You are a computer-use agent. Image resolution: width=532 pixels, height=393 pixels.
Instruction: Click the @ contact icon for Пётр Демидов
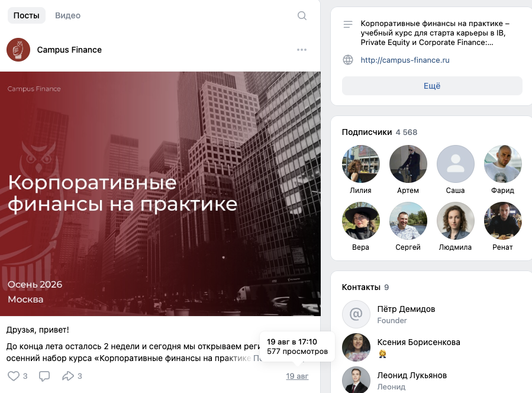[x=356, y=314]
